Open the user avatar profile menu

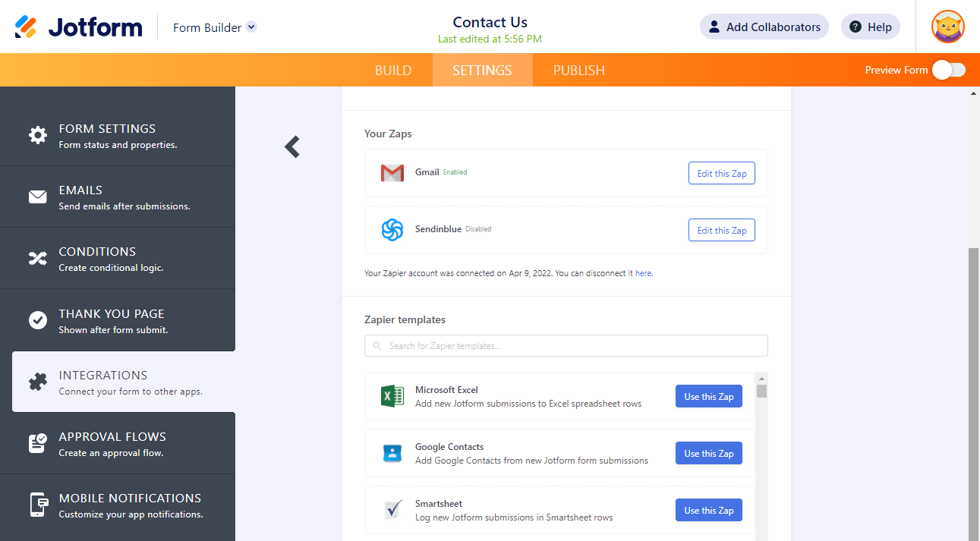(947, 27)
